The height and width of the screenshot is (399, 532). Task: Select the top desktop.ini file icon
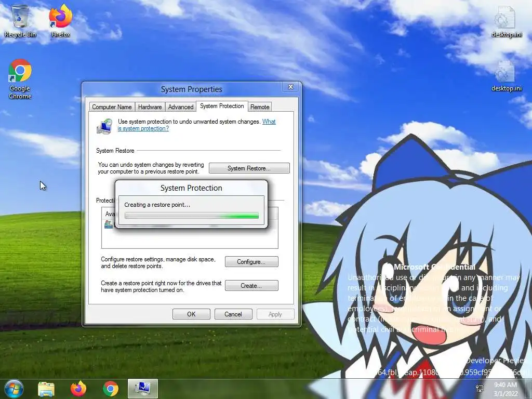click(506, 21)
